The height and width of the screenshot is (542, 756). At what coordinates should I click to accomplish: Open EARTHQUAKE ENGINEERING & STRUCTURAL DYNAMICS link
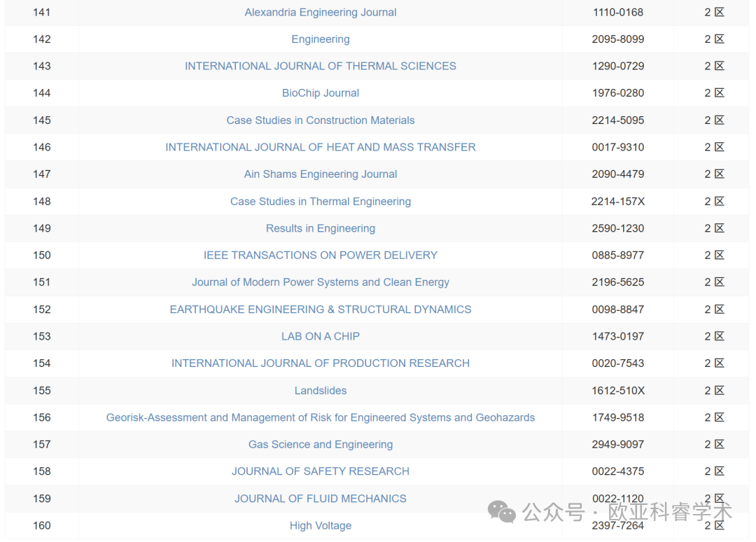[x=320, y=309]
